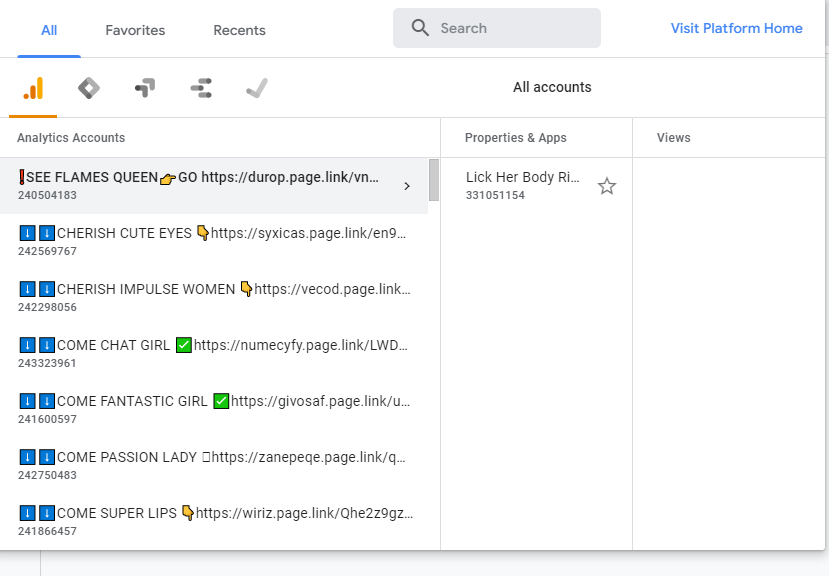The image size is (829, 576).
Task: Select the Optimize product icon
Action: click(x=145, y=88)
